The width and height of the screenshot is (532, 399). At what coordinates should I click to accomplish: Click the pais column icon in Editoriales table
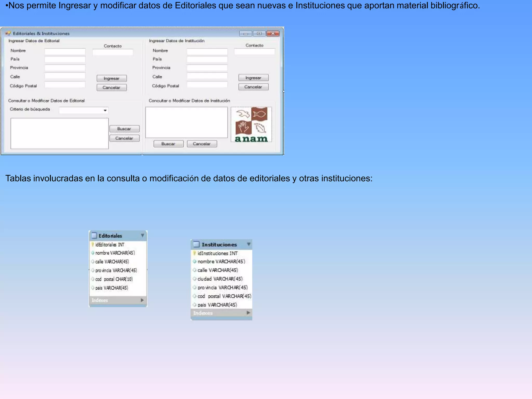92,288
